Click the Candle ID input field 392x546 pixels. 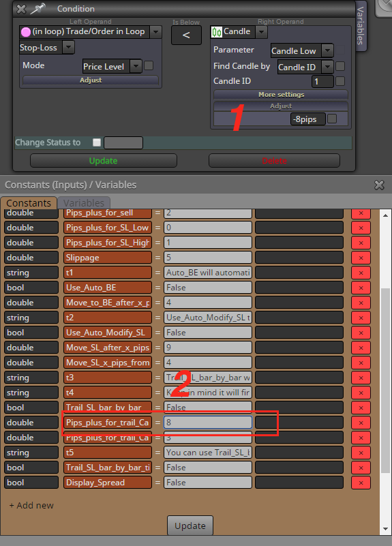322,82
